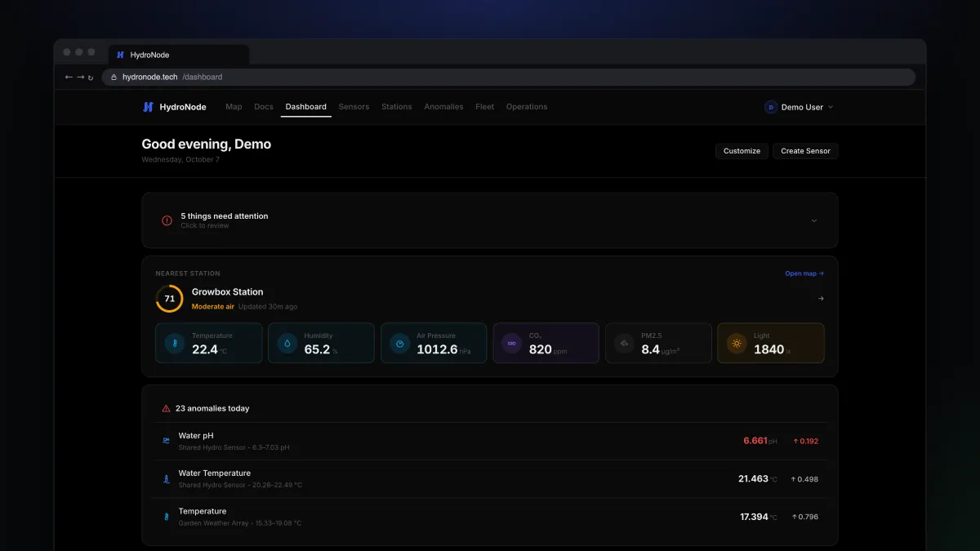
Task: Click the 0.796 change indicator
Action: 804,517
